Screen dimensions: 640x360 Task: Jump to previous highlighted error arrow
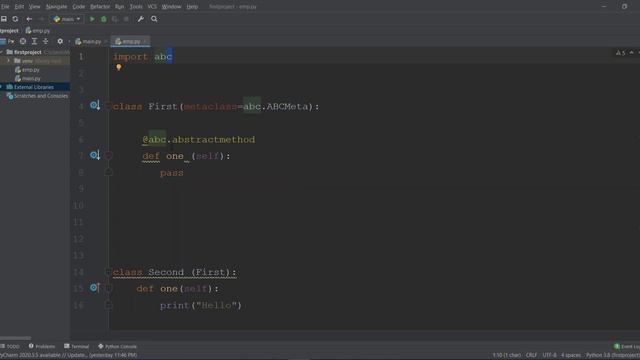coord(631,53)
